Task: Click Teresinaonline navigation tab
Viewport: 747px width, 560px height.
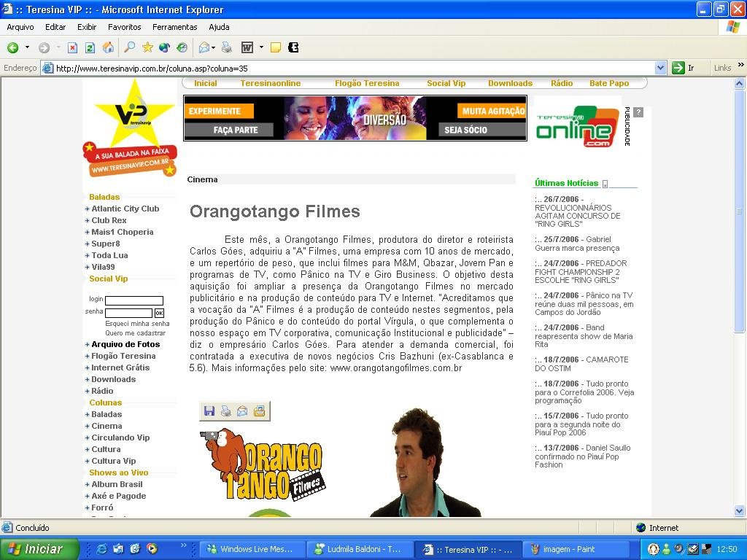Action: [271, 83]
